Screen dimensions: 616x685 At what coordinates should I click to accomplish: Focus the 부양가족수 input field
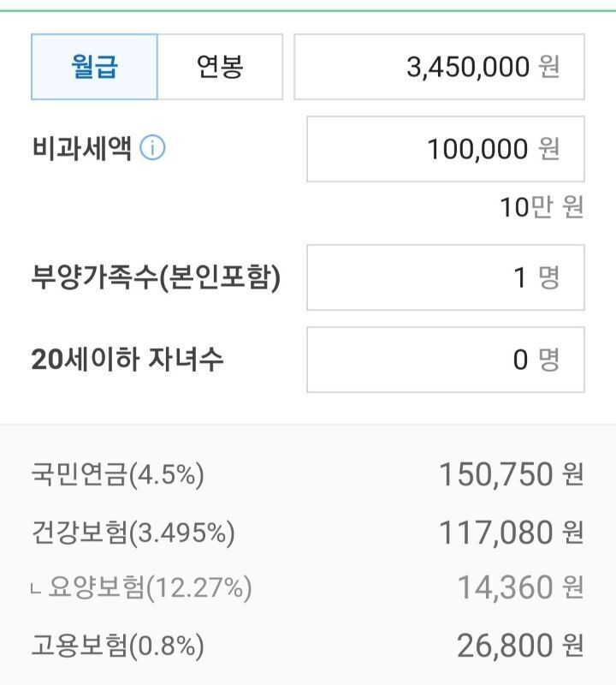(445, 277)
